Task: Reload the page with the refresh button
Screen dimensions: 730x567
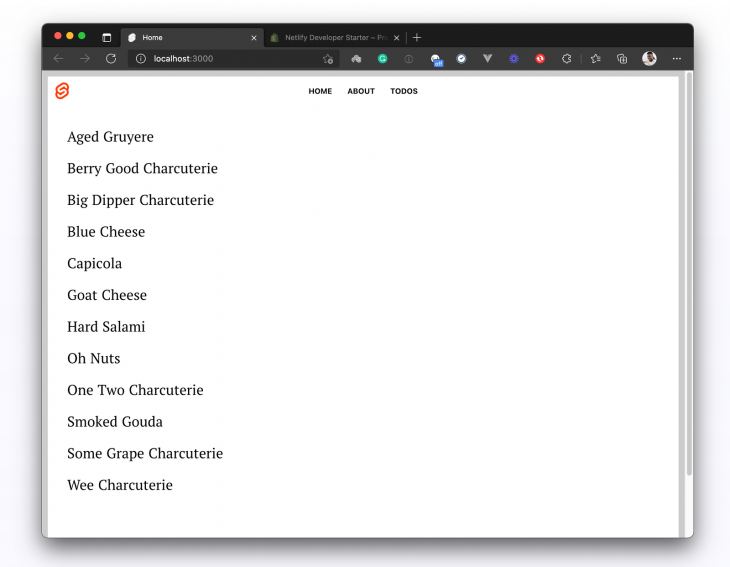Action: (111, 59)
